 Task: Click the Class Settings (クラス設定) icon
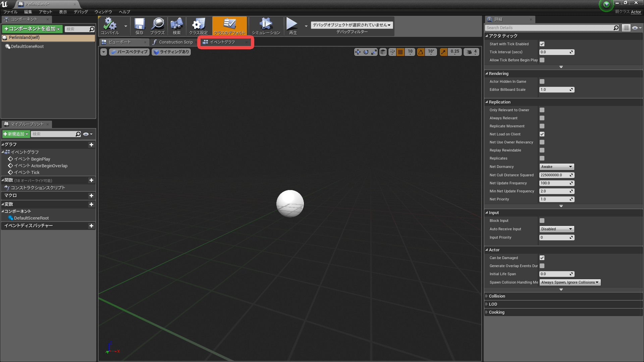coord(198,24)
